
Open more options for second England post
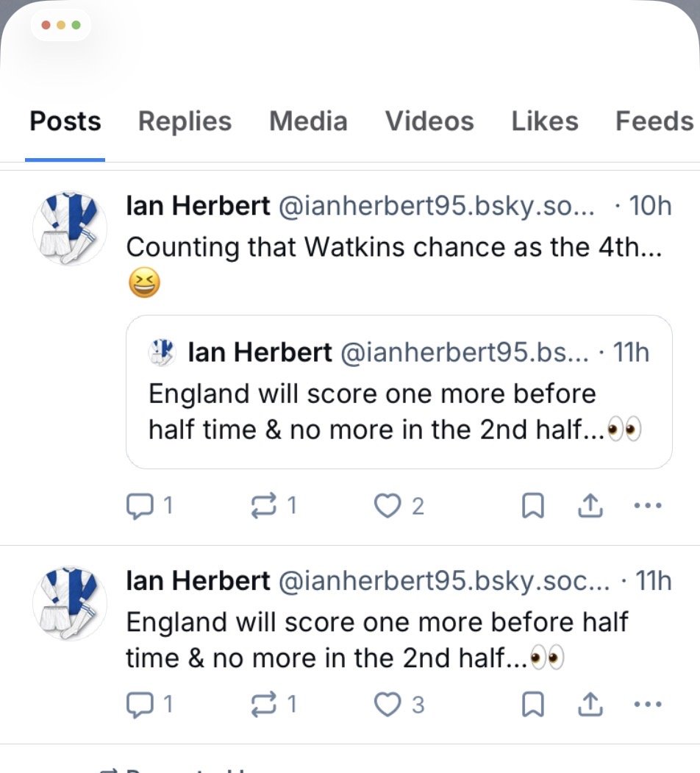(647, 705)
